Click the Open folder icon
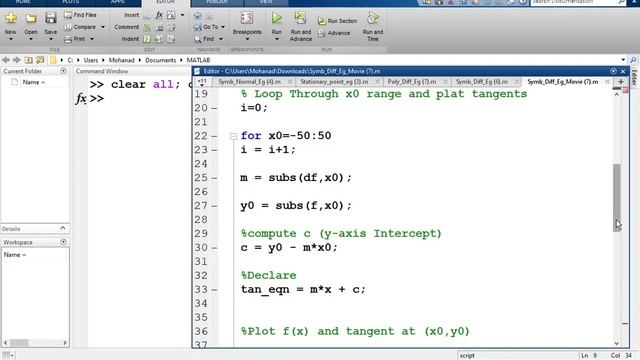Screen dimensions: 640x360 [x=31, y=18]
